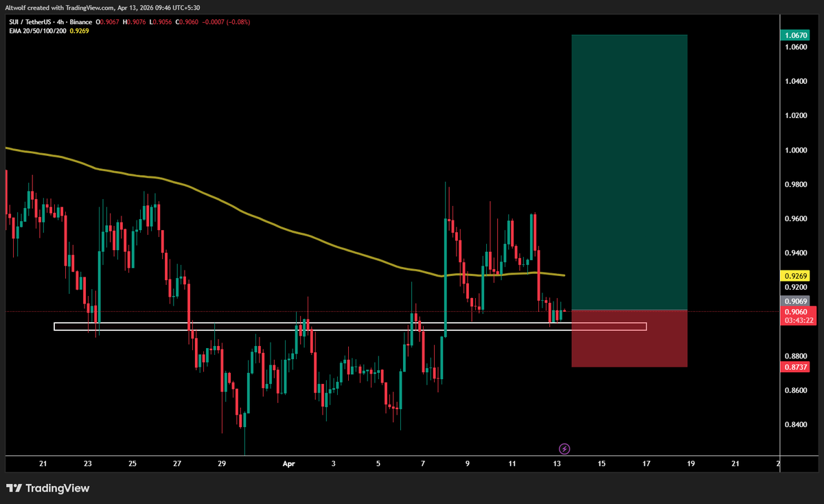Select the red stop-loss zone
This screenshot has width=824, height=504.
point(629,339)
